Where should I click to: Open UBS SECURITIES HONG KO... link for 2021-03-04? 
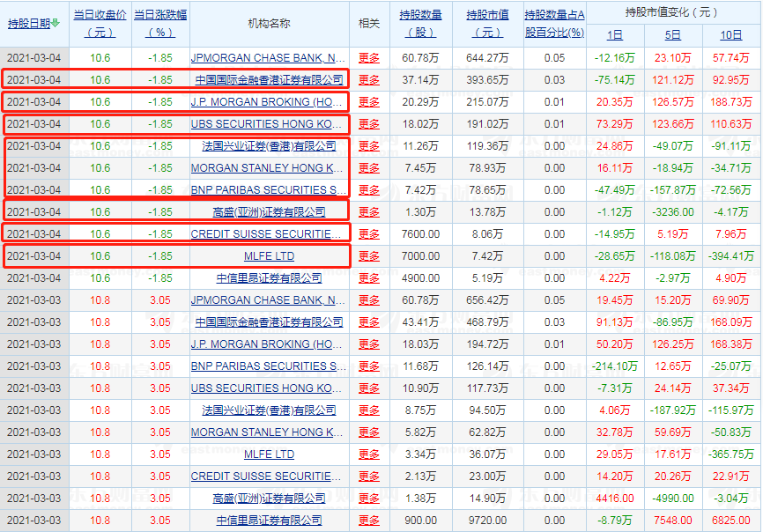click(x=266, y=124)
